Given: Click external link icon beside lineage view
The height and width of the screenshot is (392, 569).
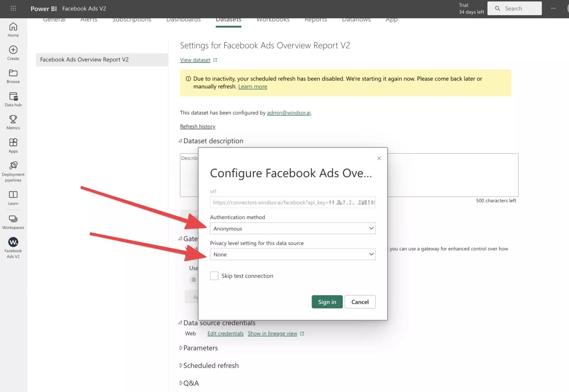Looking at the screenshot, I should [302, 334].
